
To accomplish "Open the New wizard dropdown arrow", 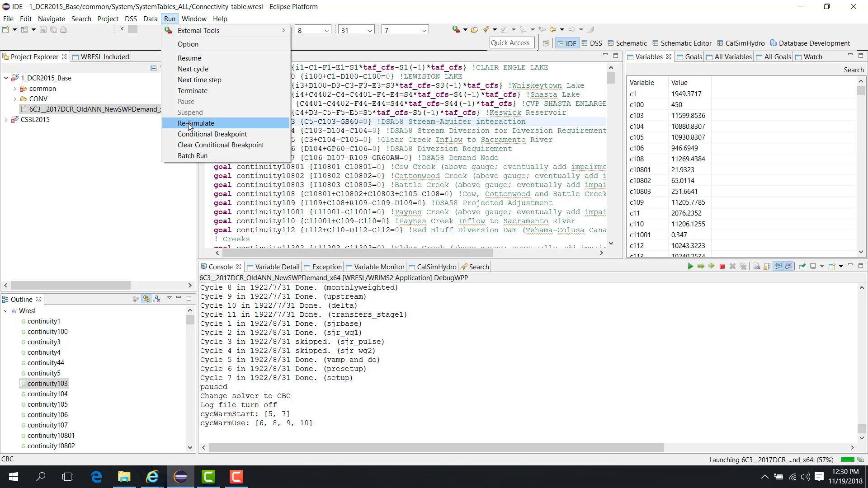I will click(x=14, y=30).
